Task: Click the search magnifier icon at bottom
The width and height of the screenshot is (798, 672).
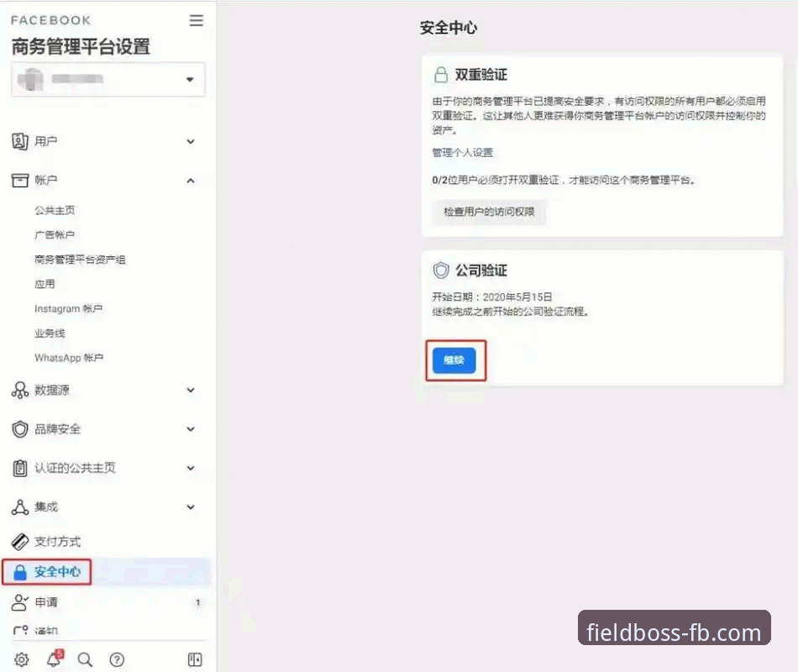Action: (x=84, y=659)
